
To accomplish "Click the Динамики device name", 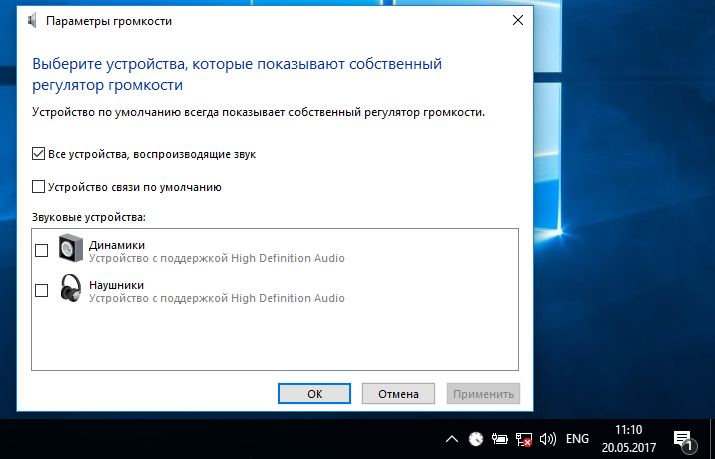I will coord(117,245).
